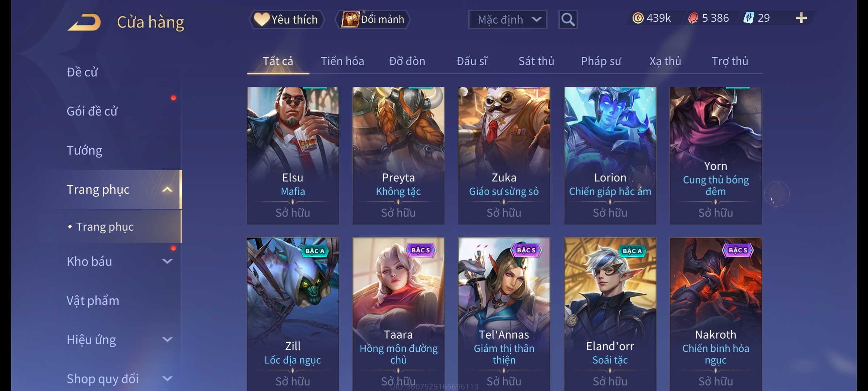Tap the gold coin balance icon
The width and height of the screenshot is (868, 391).
(638, 18)
